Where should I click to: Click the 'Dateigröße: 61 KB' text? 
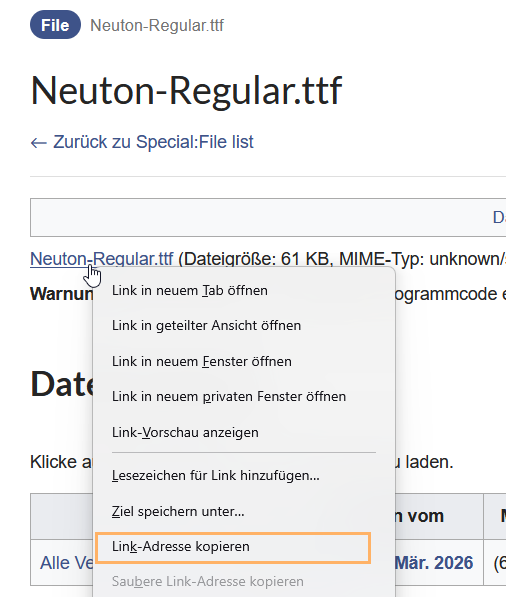point(257,259)
